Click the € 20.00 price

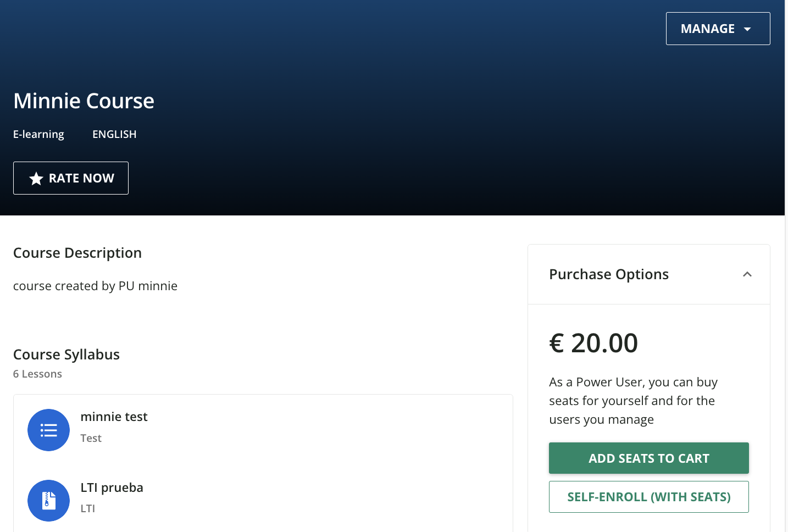(593, 343)
